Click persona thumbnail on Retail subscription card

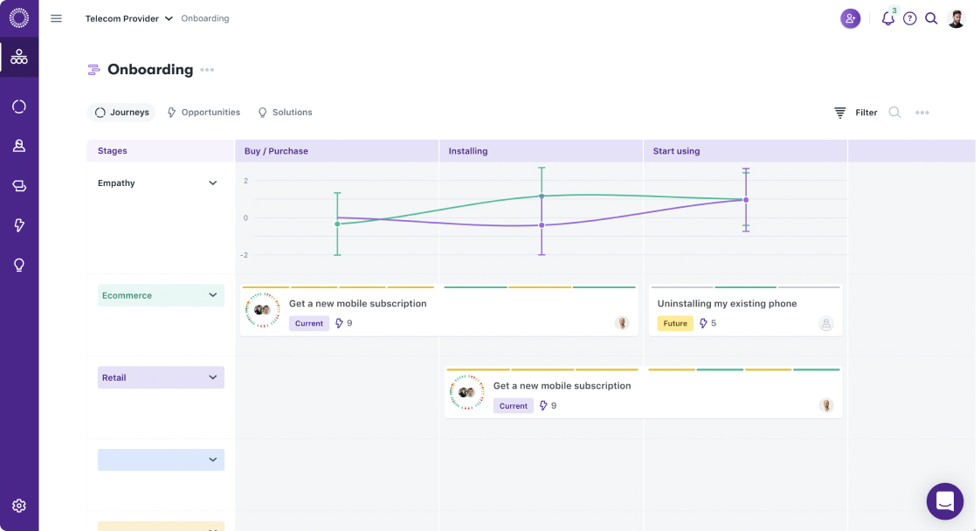click(467, 392)
